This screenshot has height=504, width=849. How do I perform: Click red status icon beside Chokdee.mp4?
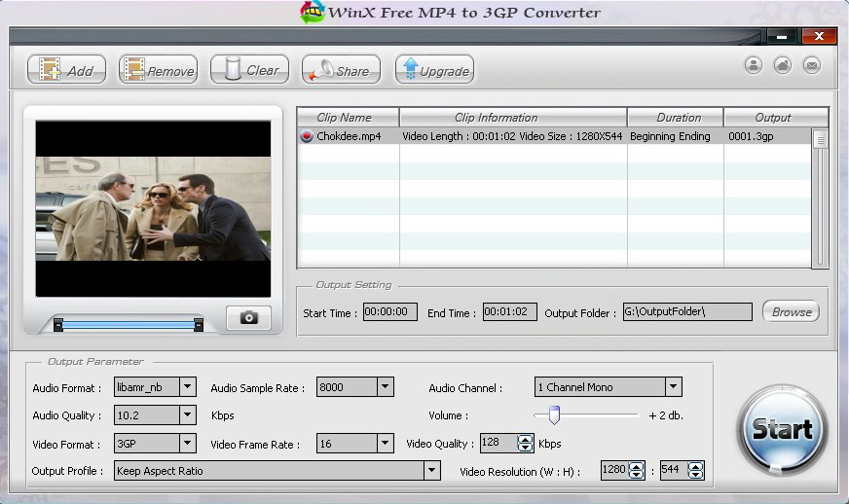307,136
